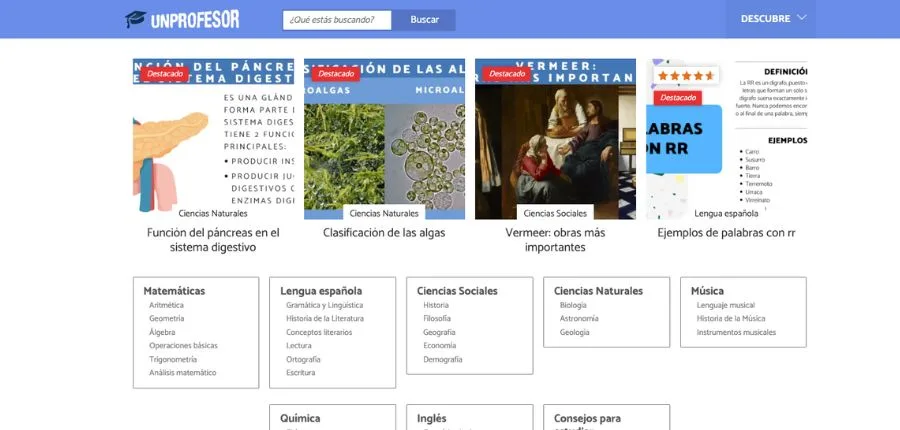Click 'Ejemplos de palabras con rr' title
The width and height of the screenshot is (900, 430).
(726, 233)
